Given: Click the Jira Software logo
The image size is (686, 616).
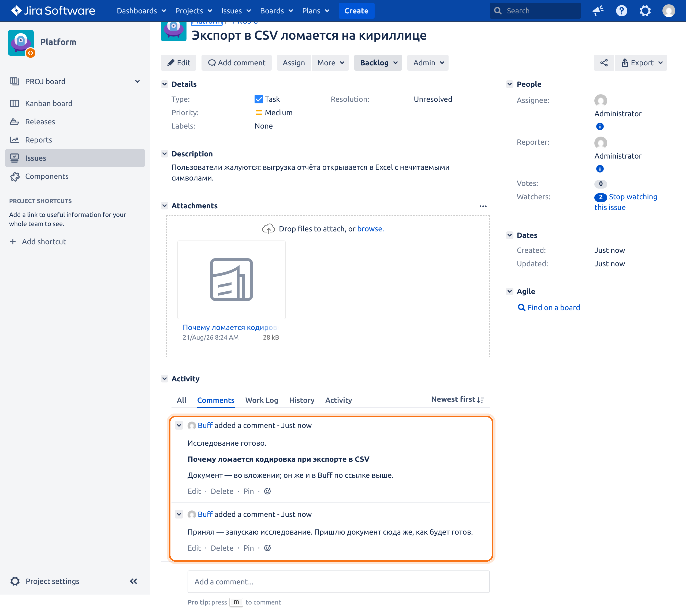Looking at the screenshot, I should pyautogui.click(x=53, y=11).
